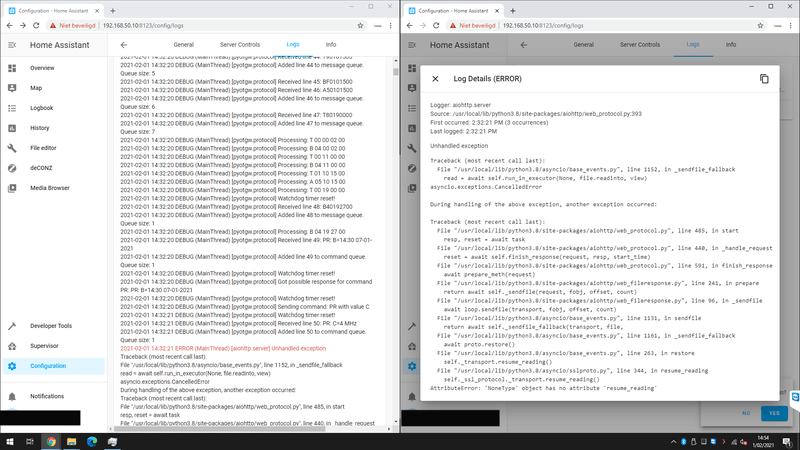
Task: Go back with left window config arrow
Action: click(x=123, y=45)
